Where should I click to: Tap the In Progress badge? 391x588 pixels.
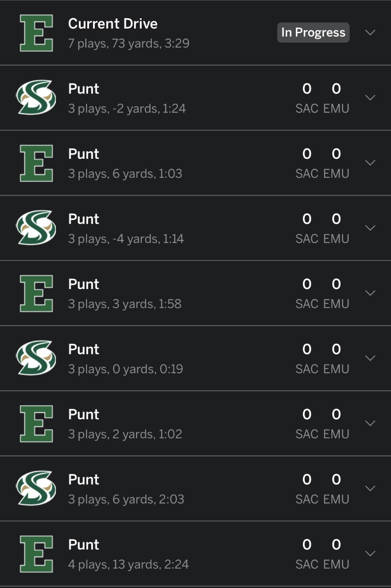[x=313, y=32]
